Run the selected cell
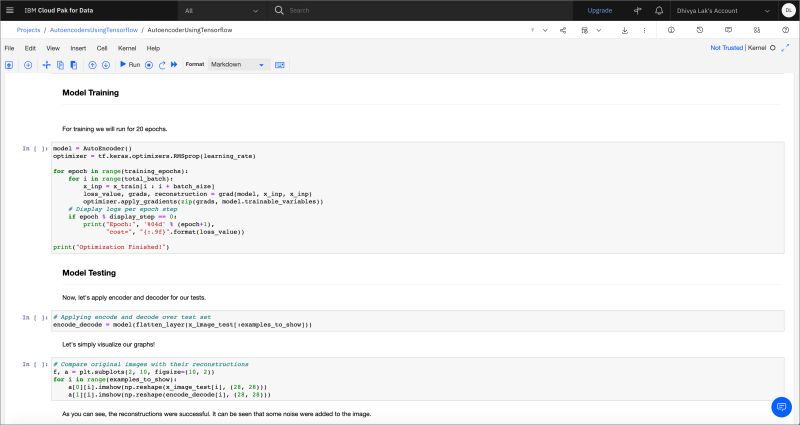Screen dimensions: 800x425 [130, 65]
